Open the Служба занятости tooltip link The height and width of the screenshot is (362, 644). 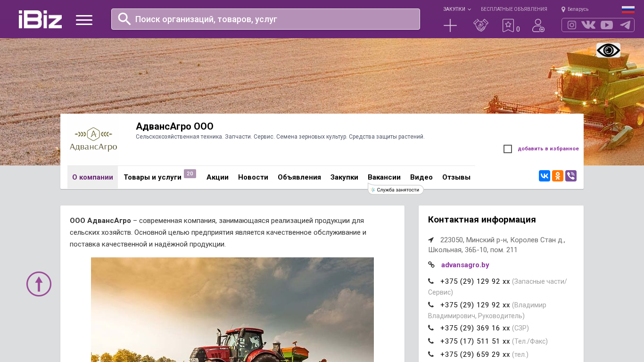[396, 190]
